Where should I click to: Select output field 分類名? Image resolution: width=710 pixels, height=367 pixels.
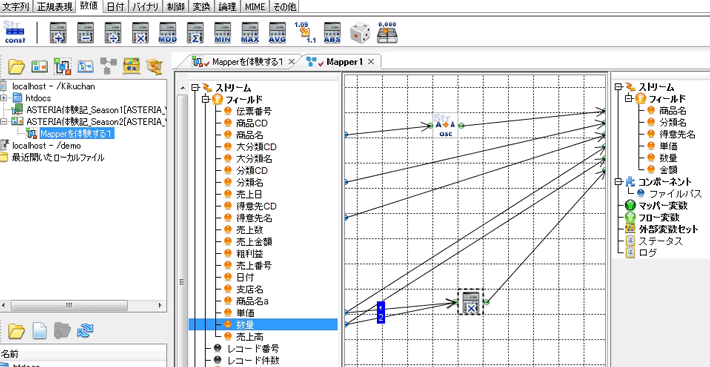coord(673,122)
